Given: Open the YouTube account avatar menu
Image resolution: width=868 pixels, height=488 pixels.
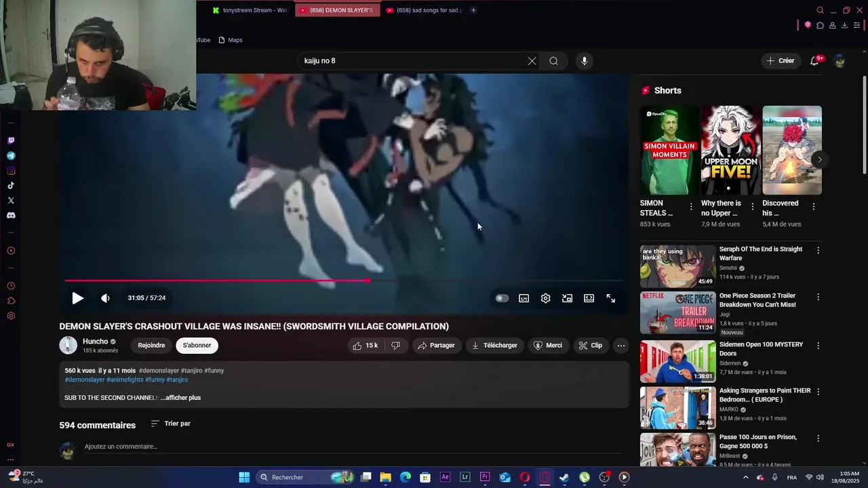Looking at the screenshot, I should (840, 61).
